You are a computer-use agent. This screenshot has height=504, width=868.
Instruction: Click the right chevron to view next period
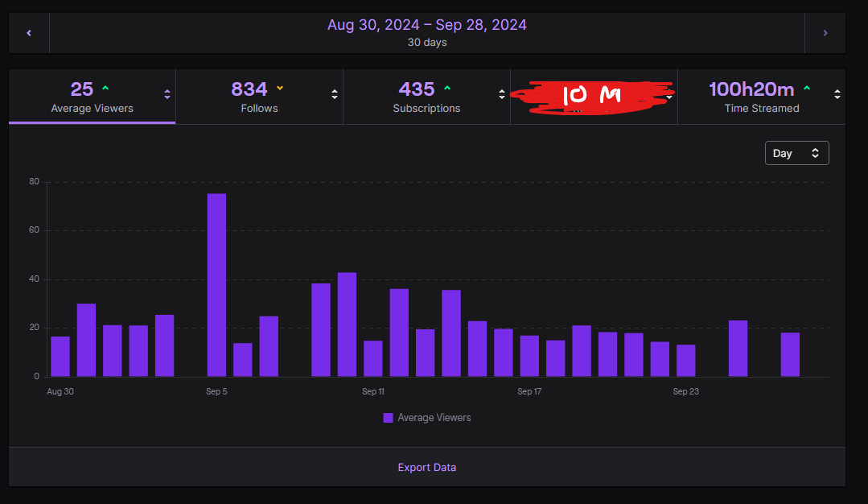[825, 32]
